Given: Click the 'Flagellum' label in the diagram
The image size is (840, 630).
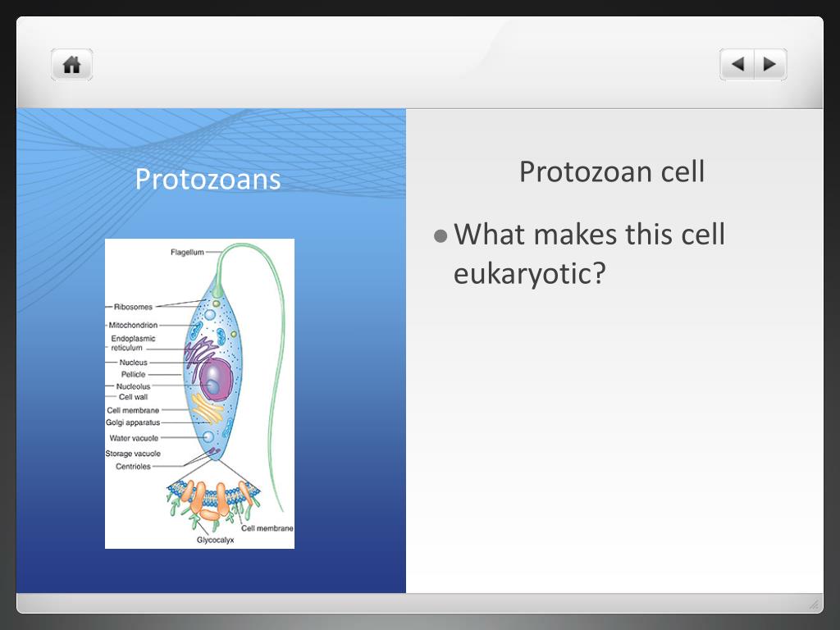Looking at the screenshot, I should (x=187, y=252).
